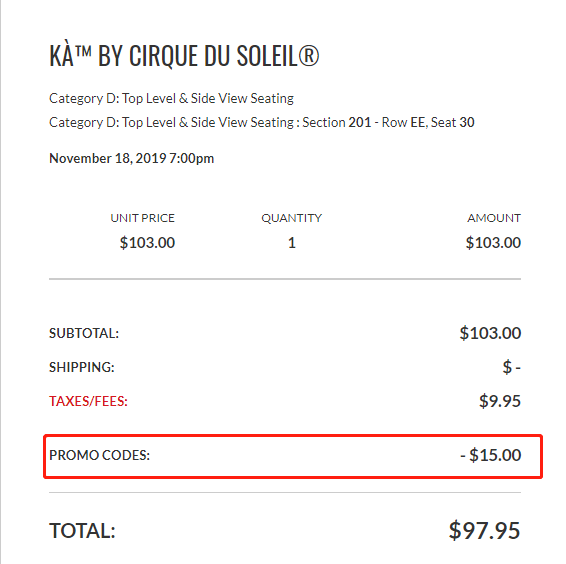The image size is (566, 564).
Task: Click the subtotal $103.00 figure
Action: 490,333
